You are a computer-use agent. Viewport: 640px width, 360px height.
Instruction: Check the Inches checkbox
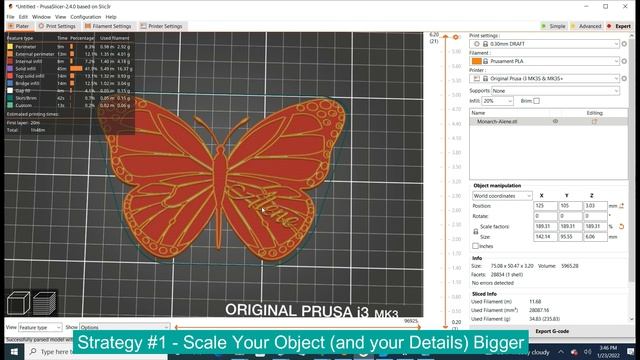click(475, 246)
